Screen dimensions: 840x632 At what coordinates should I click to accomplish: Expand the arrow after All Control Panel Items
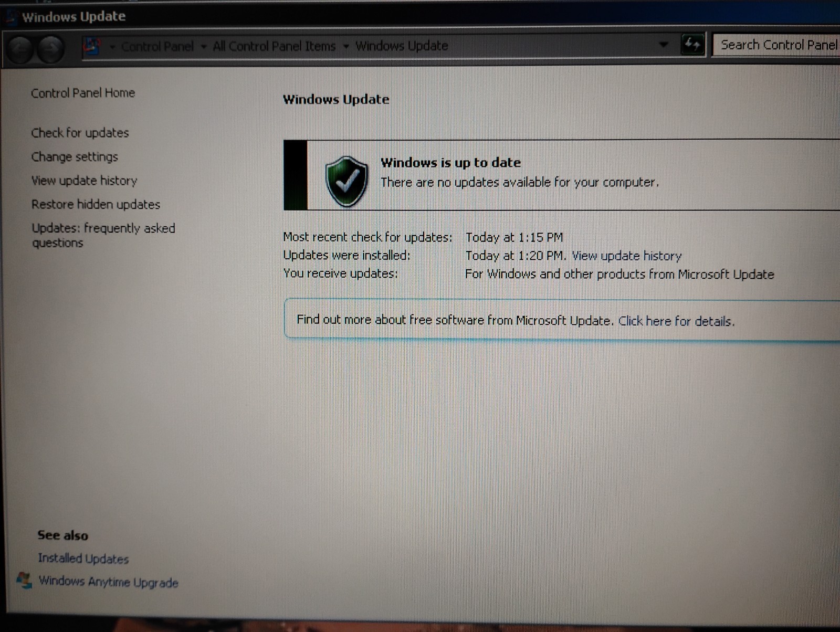pos(345,47)
